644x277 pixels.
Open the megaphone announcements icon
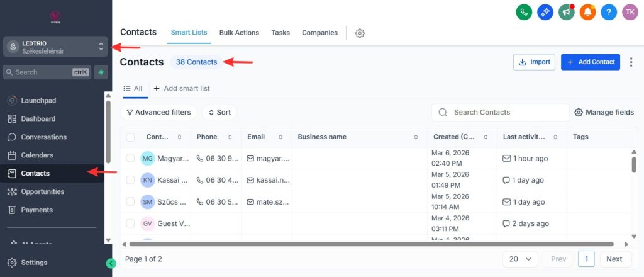coord(567,13)
